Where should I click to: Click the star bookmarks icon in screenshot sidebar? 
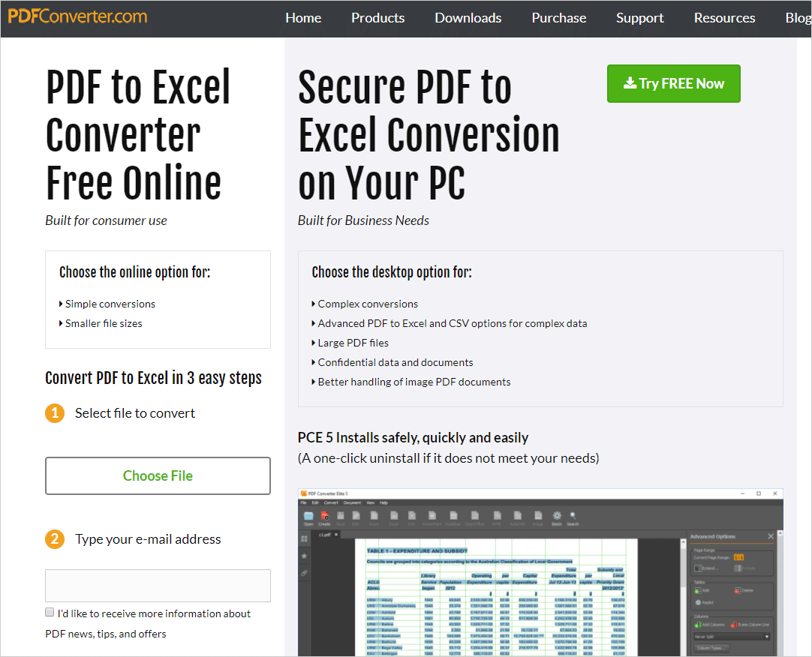305,556
